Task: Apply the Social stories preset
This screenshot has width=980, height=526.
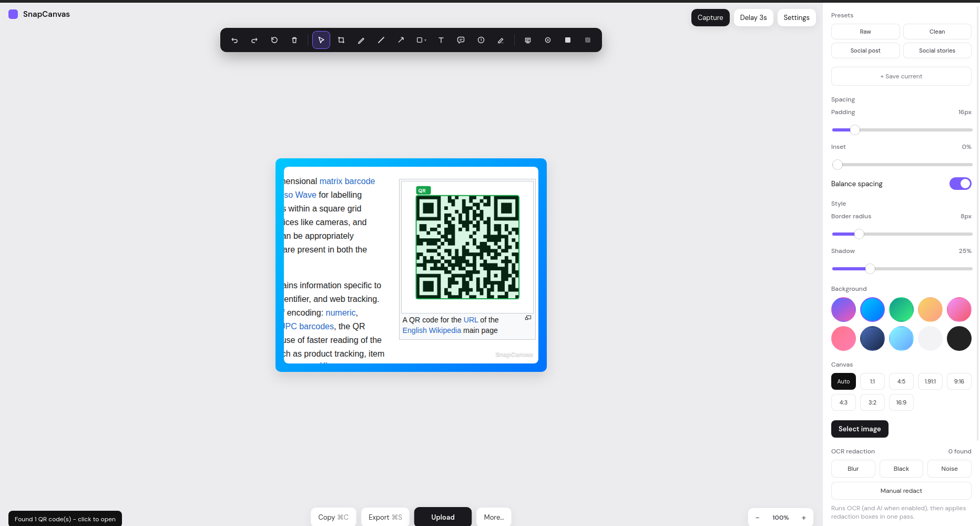Action: tap(937, 50)
